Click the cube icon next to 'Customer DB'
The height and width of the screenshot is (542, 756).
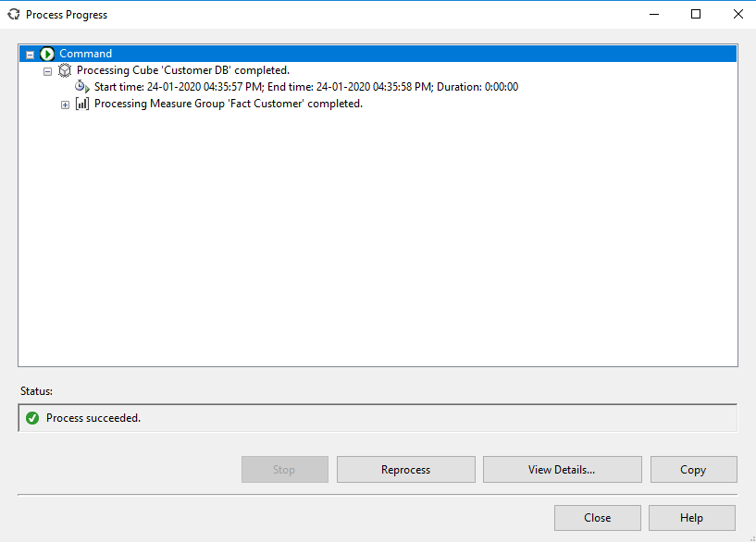pyautogui.click(x=65, y=70)
